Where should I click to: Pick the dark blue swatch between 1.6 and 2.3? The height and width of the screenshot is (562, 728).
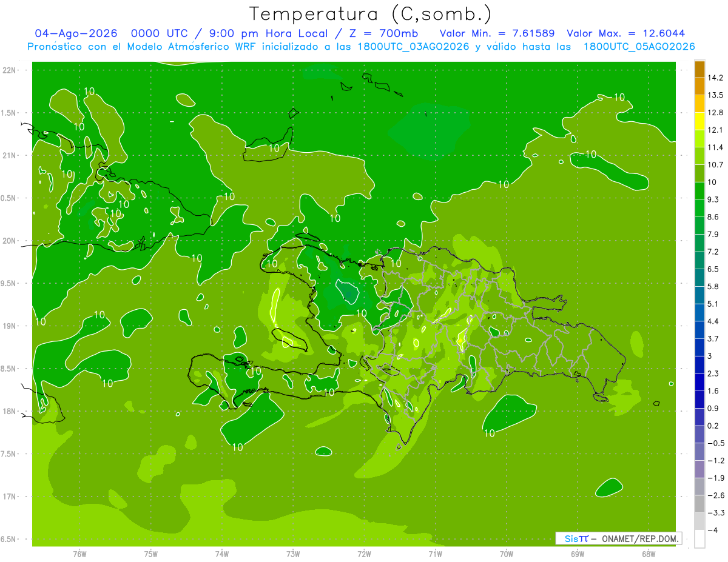[x=699, y=383]
